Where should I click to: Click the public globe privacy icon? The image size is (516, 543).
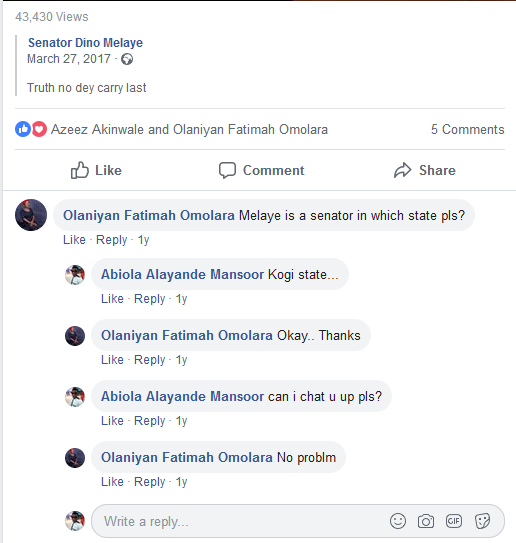pos(127,59)
